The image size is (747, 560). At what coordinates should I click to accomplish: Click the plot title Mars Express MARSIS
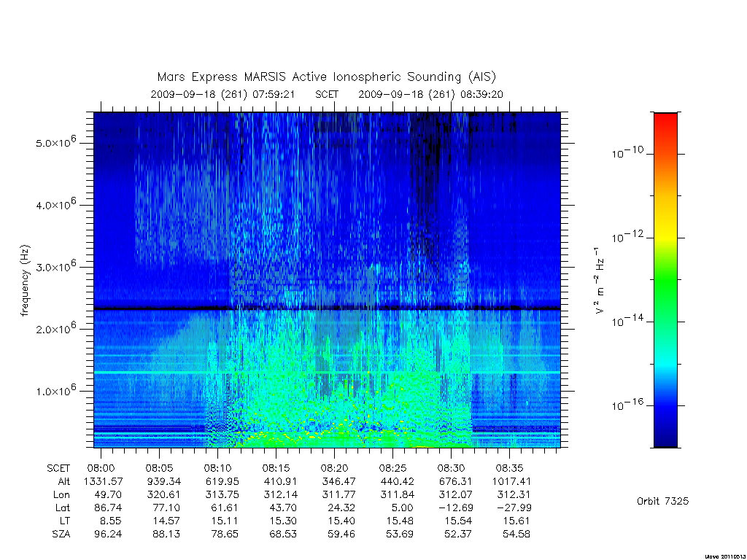[x=327, y=77]
